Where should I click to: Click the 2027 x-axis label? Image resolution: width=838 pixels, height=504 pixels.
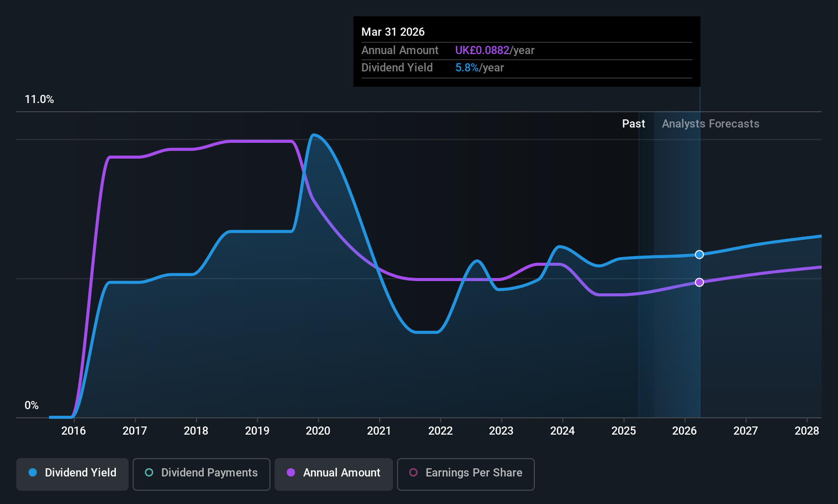[x=746, y=431]
